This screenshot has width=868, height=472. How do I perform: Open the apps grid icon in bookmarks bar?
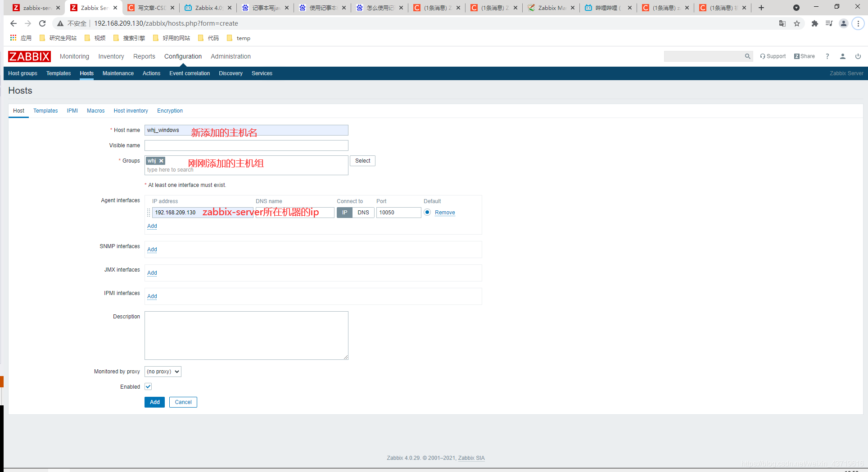(13, 38)
